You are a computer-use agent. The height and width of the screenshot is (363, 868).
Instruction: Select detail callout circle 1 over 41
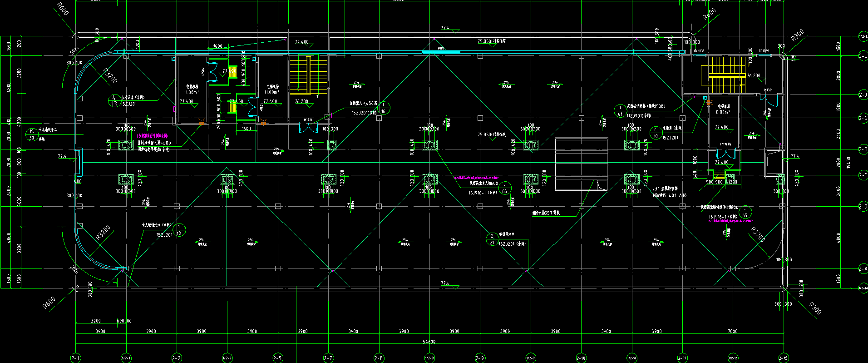pos(620,111)
